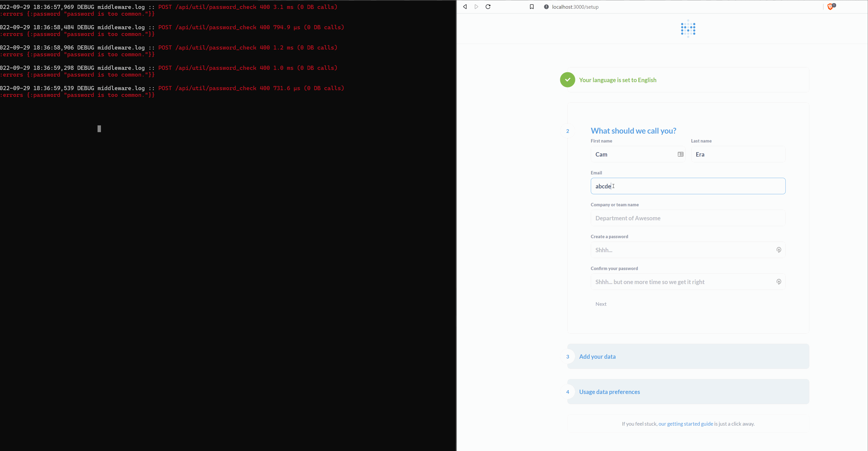
Task: Click the Email field containing 'abcde'
Action: tap(688, 186)
